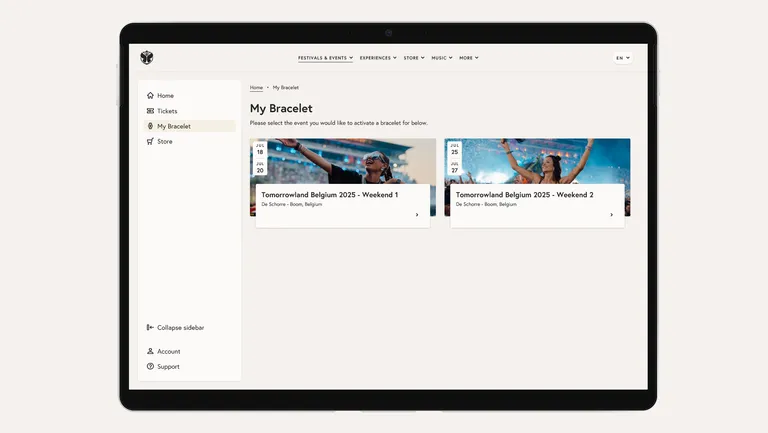Click the My Bracelet icon in sidebar
The width and height of the screenshot is (768, 433).
coord(150,126)
